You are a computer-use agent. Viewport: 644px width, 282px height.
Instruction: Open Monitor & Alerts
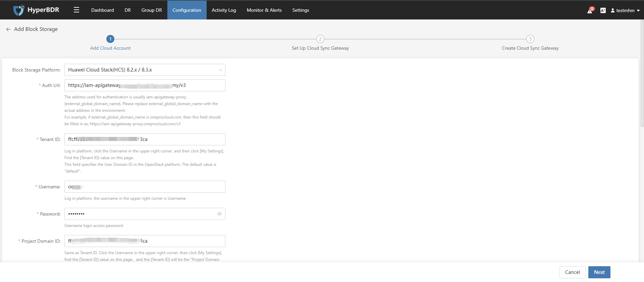[x=264, y=10]
